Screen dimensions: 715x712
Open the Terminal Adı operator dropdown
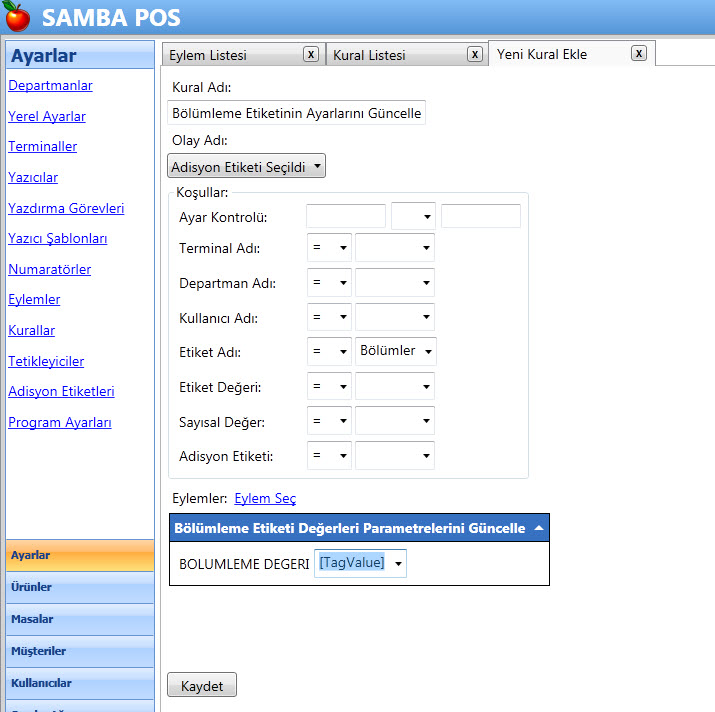pos(329,248)
